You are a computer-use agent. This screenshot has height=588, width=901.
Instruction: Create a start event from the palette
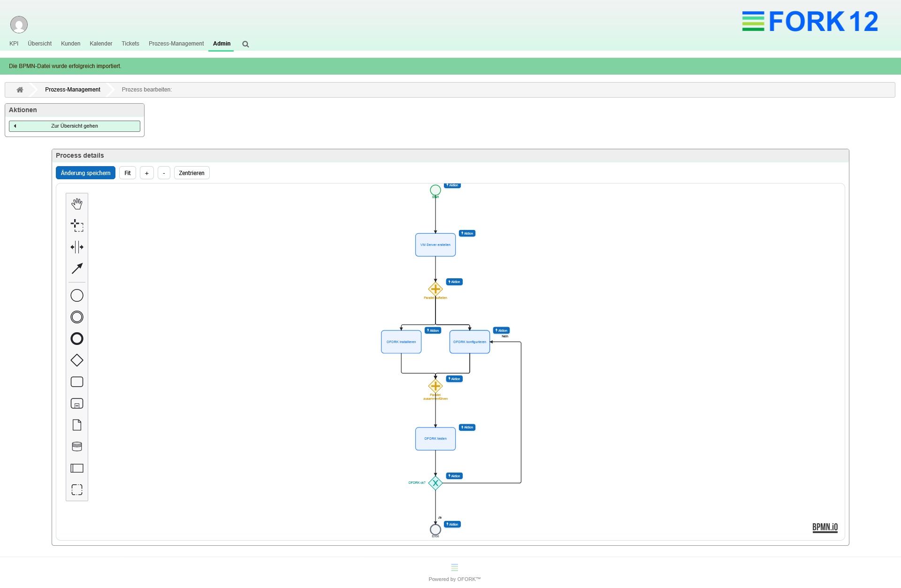tap(76, 295)
